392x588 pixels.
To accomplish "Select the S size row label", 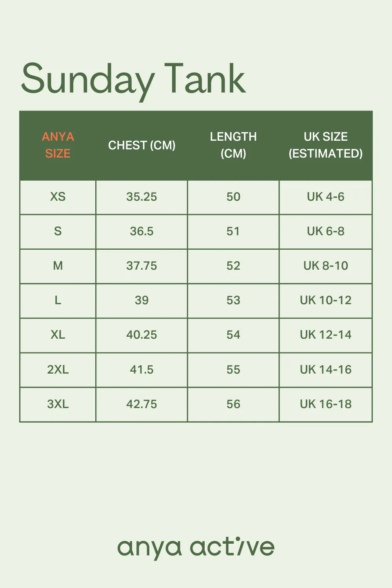I will (x=58, y=231).
